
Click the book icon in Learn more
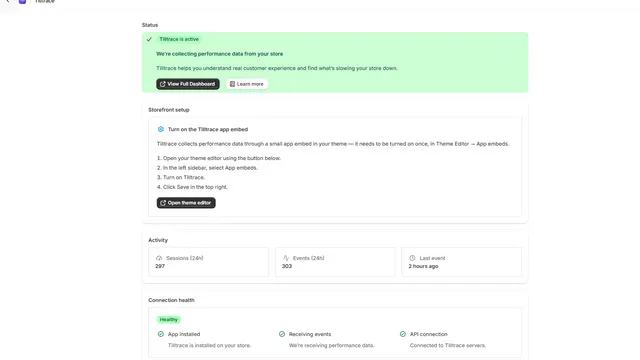(232, 84)
